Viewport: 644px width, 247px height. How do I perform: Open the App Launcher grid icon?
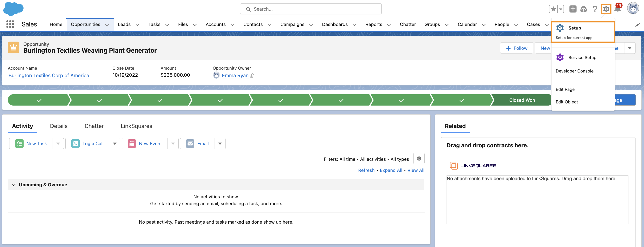[10, 24]
